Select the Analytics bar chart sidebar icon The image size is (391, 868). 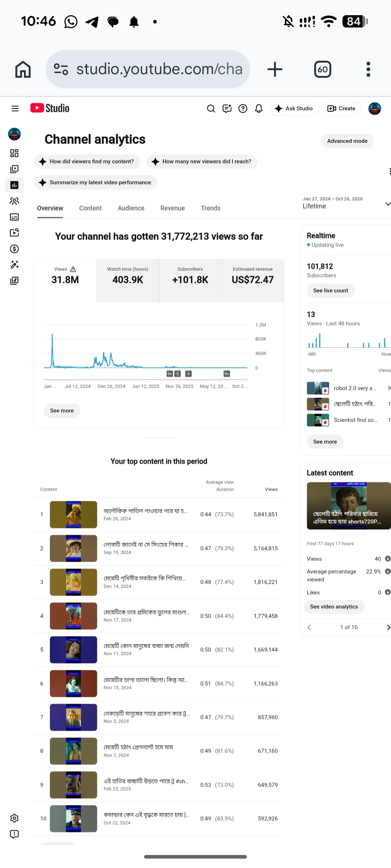click(14, 185)
